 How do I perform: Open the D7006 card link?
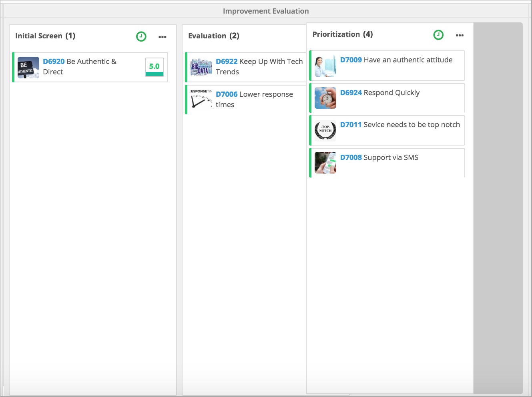(227, 94)
